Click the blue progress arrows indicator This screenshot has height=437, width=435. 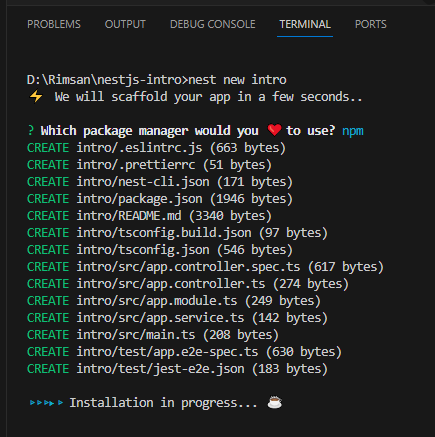click(x=46, y=403)
